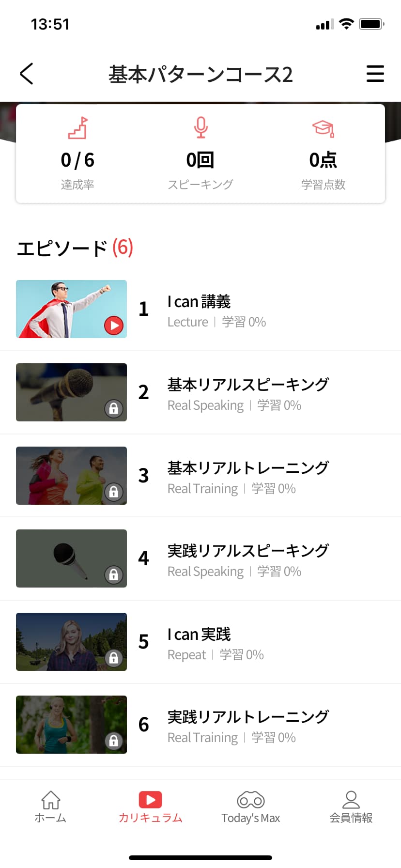Tap the staircase flag achievement icon
Image resolution: width=401 pixels, height=868 pixels.
click(77, 128)
